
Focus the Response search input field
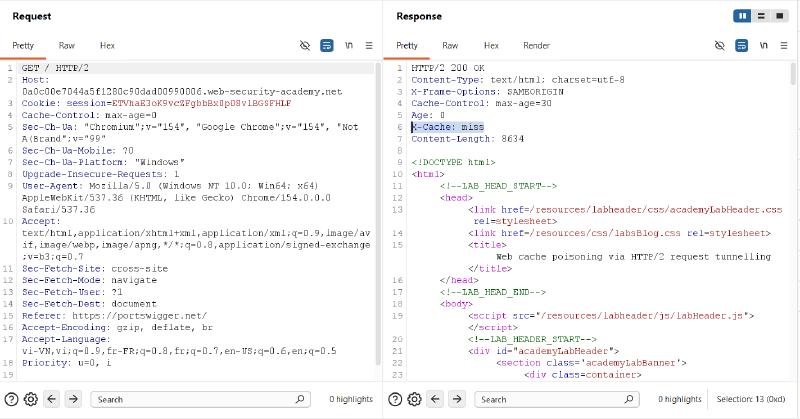point(557,399)
